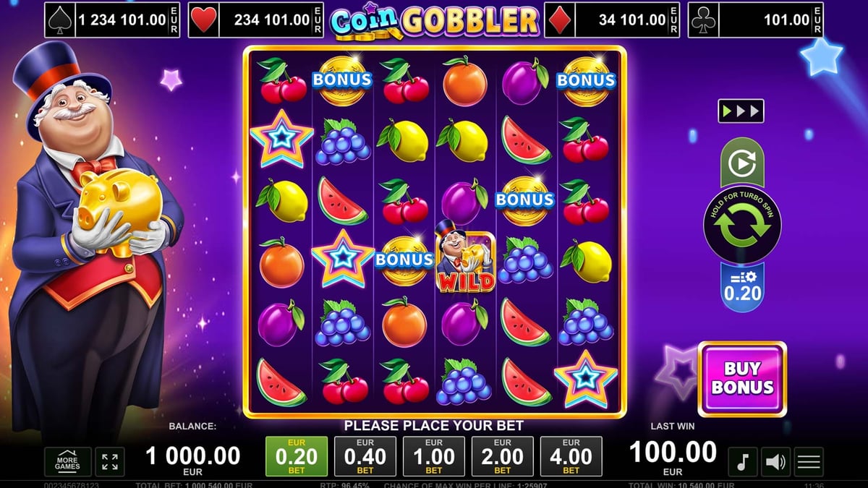Choose the EUR 2.00 bet
Image resolution: width=868 pixels, height=488 pixels.
point(503,456)
